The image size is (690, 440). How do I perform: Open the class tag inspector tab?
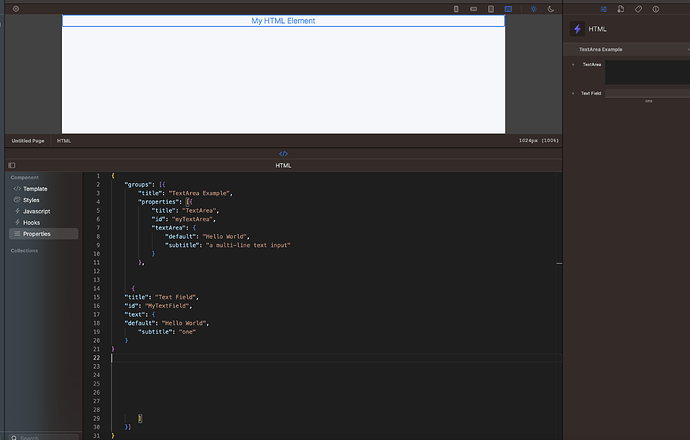[x=638, y=9]
